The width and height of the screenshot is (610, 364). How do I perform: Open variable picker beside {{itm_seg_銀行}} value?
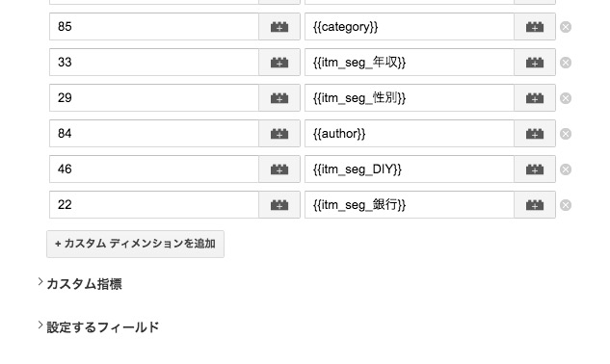pos(535,205)
